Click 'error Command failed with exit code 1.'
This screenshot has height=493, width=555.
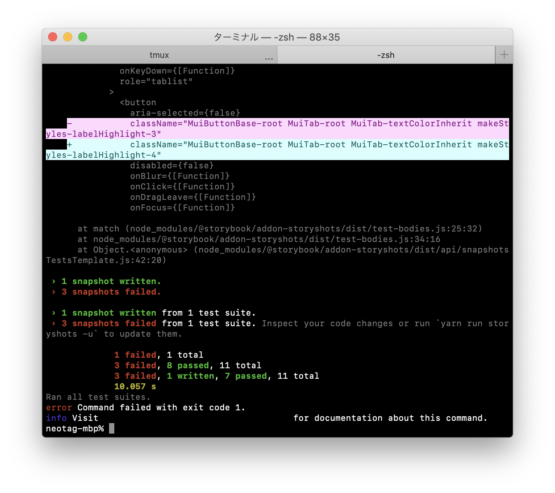coord(145,407)
